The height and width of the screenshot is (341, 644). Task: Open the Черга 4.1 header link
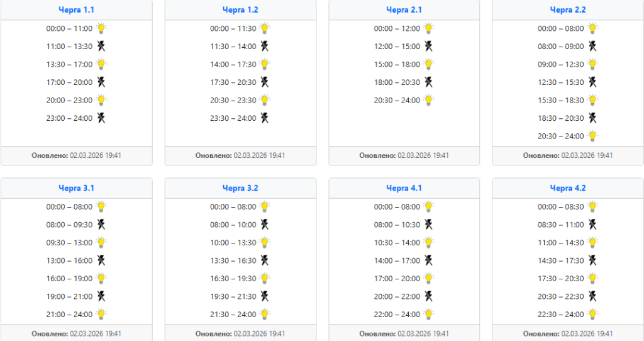point(404,188)
